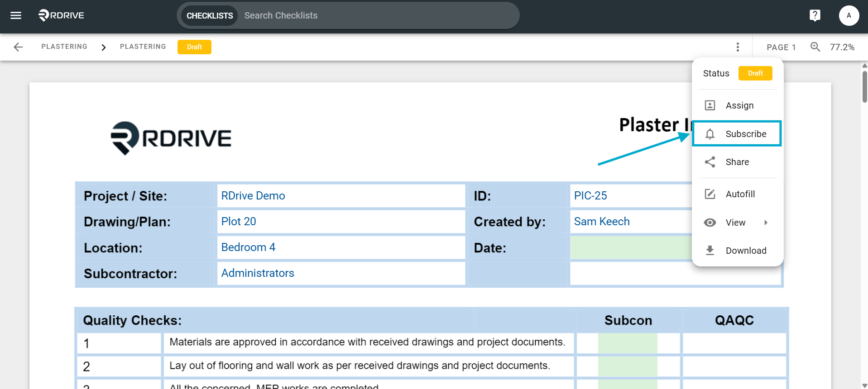Click the Autofill pencil icon
The height and width of the screenshot is (389, 868).
710,194
